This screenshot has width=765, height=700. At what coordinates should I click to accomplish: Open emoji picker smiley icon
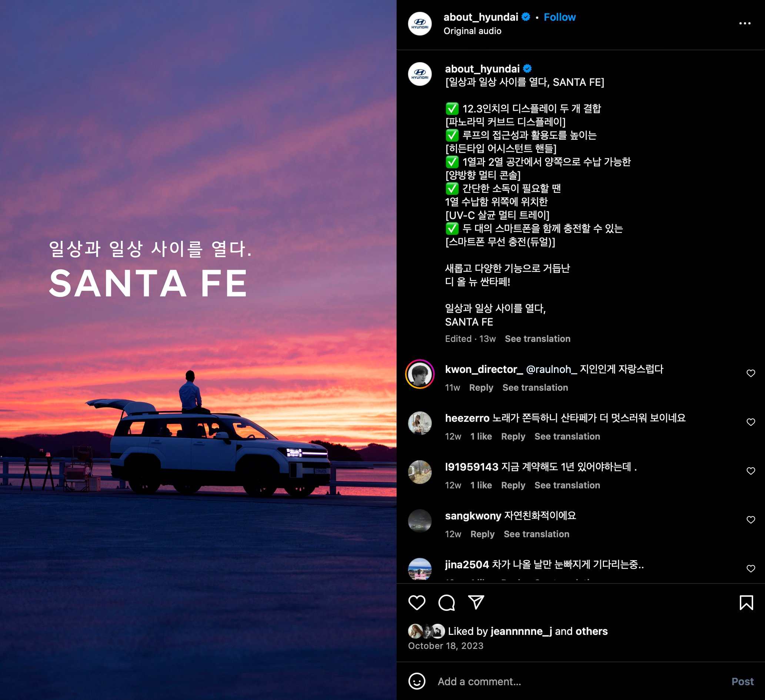[416, 682]
